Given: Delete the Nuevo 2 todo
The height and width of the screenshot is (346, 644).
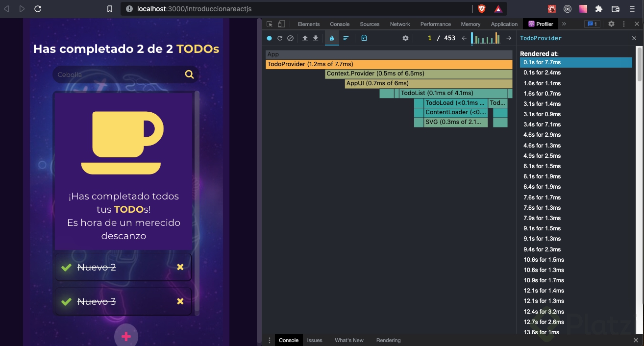Looking at the screenshot, I should click(180, 267).
